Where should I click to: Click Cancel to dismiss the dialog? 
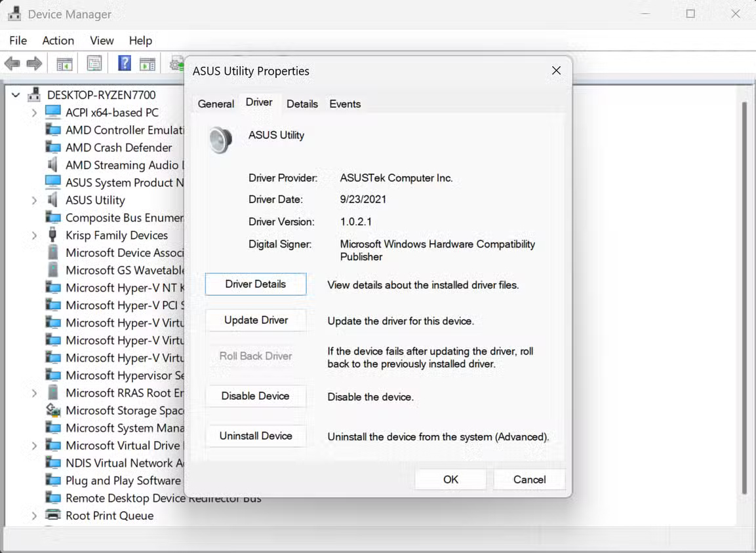528,479
